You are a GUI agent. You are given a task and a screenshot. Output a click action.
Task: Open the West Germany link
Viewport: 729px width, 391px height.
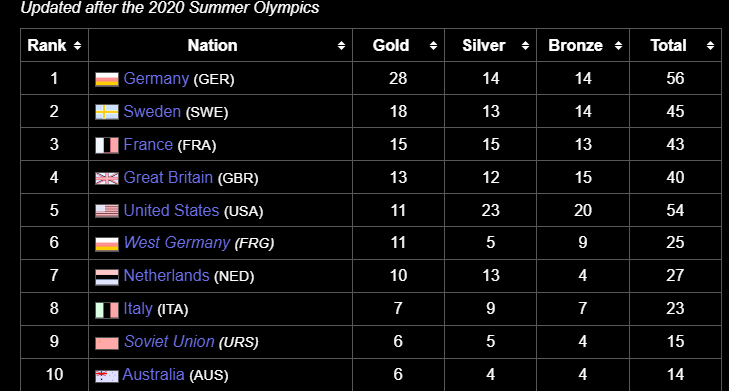click(x=177, y=243)
